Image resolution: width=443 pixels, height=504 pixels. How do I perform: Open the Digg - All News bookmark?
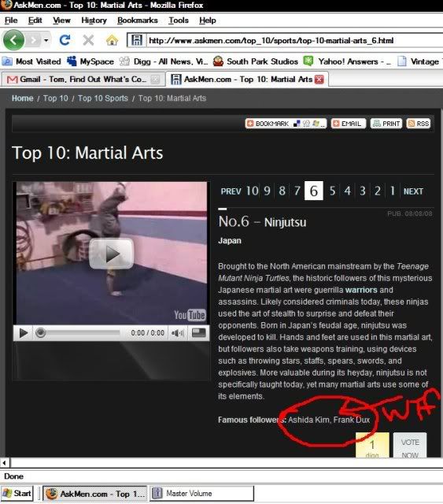point(164,61)
